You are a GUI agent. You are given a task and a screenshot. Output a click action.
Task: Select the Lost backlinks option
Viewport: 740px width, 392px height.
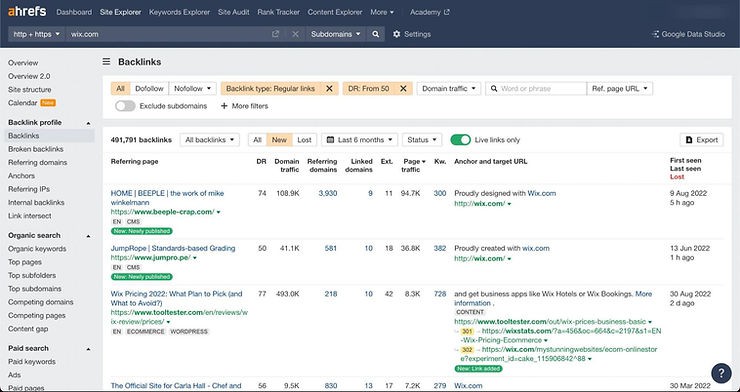point(304,140)
